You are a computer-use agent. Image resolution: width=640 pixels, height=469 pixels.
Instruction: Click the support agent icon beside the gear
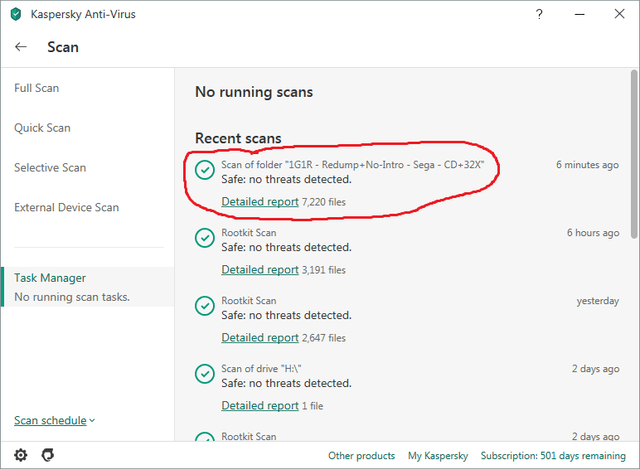46,455
